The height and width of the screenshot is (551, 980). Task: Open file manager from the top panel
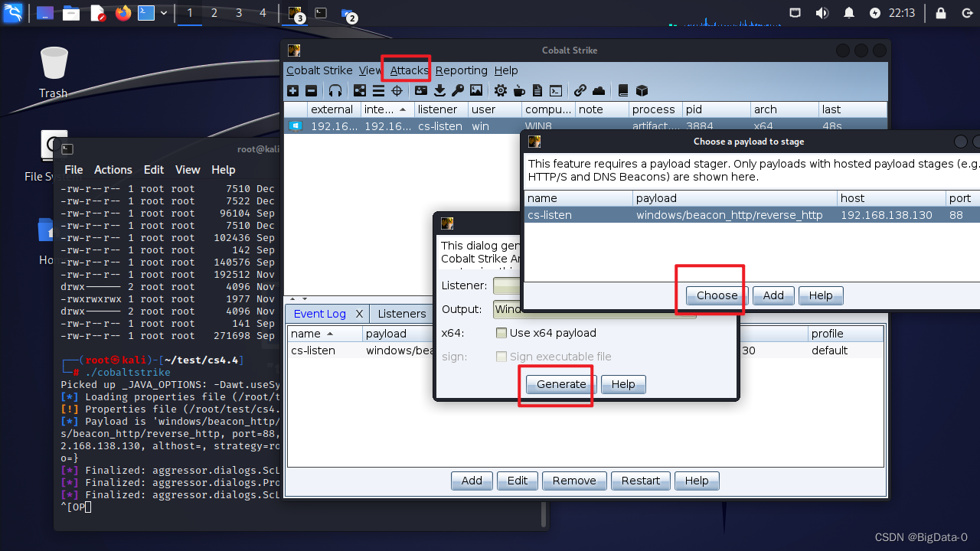pyautogui.click(x=71, y=13)
